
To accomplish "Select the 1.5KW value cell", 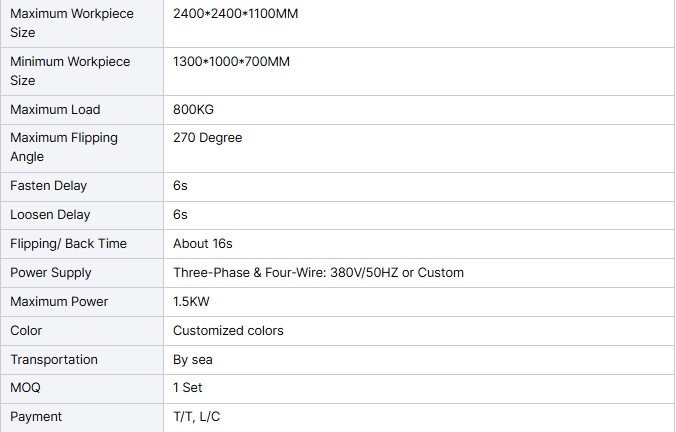I will pyautogui.click(x=191, y=302).
